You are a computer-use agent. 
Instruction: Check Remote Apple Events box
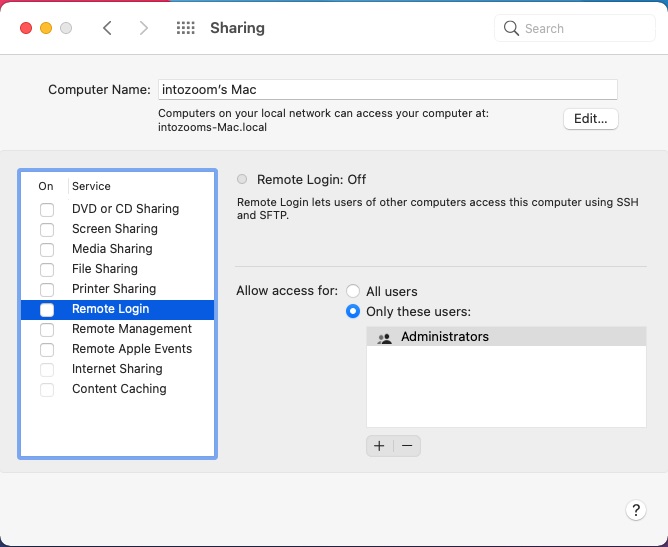point(47,350)
